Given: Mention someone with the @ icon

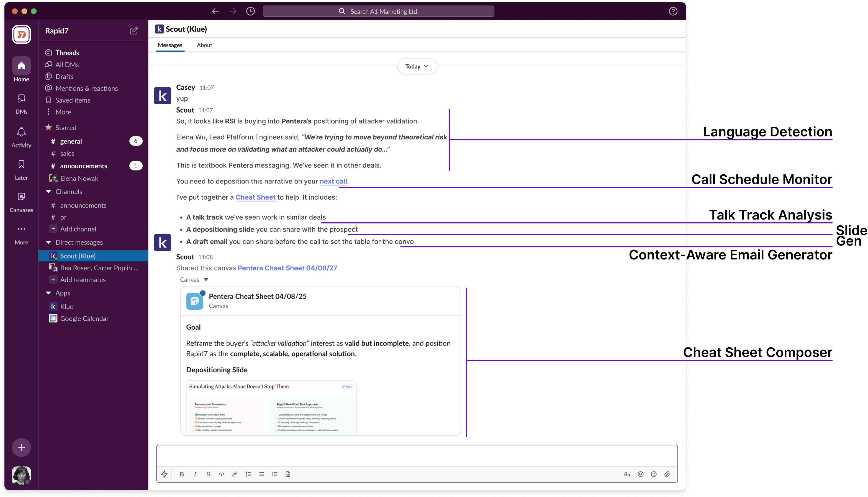Looking at the screenshot, I should (641, 474).
